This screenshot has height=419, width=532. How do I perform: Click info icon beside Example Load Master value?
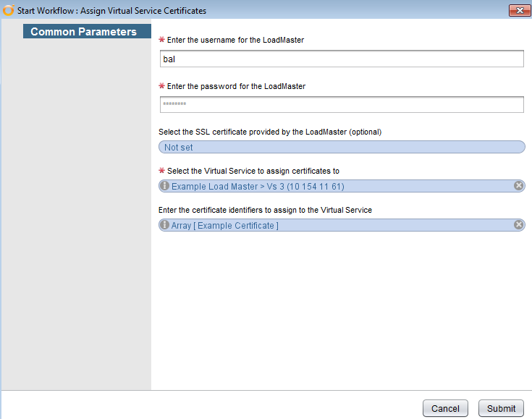point(164,186)
